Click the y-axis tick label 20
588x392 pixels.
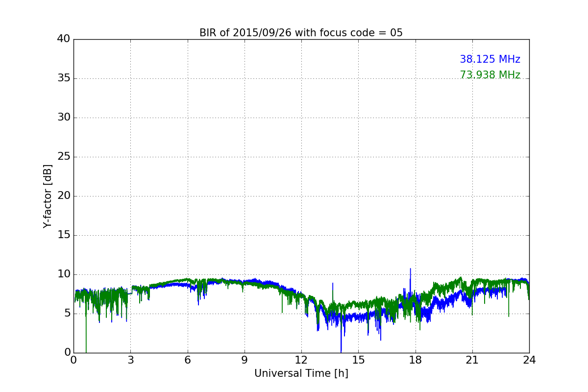(x=63, y=196)
